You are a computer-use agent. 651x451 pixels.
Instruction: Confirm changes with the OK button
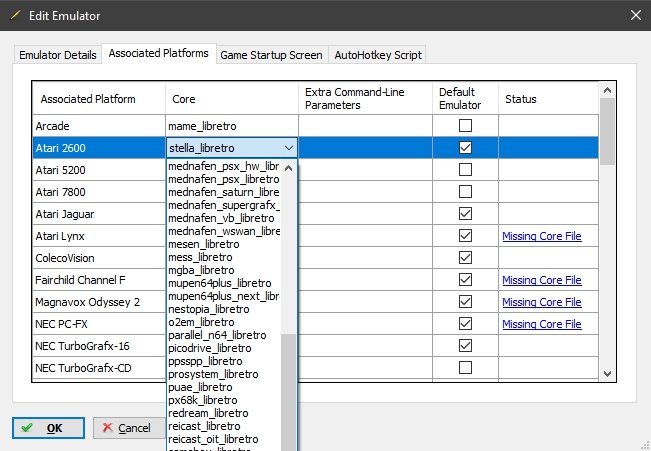pyautogui.click(x=48, y=428)
